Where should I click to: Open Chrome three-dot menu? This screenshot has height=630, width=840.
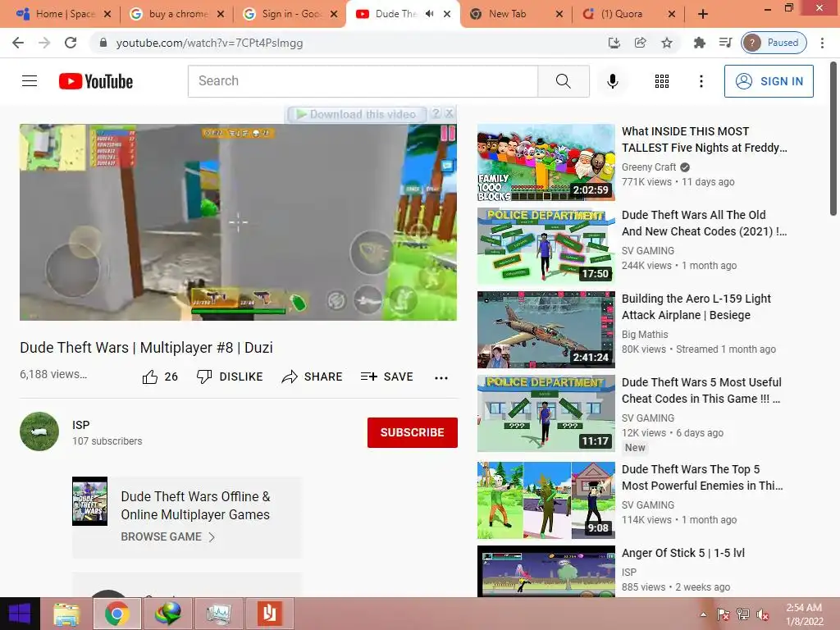822,43
